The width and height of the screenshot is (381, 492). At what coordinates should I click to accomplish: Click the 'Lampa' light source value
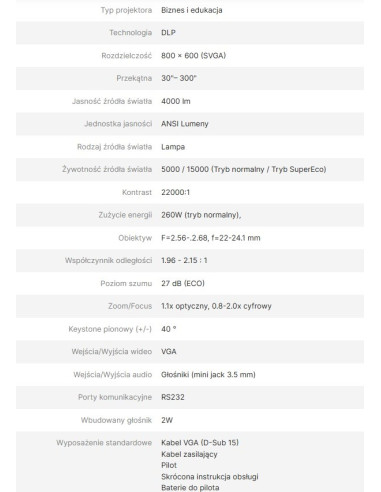pyautogui.click(x=173, y=147)
